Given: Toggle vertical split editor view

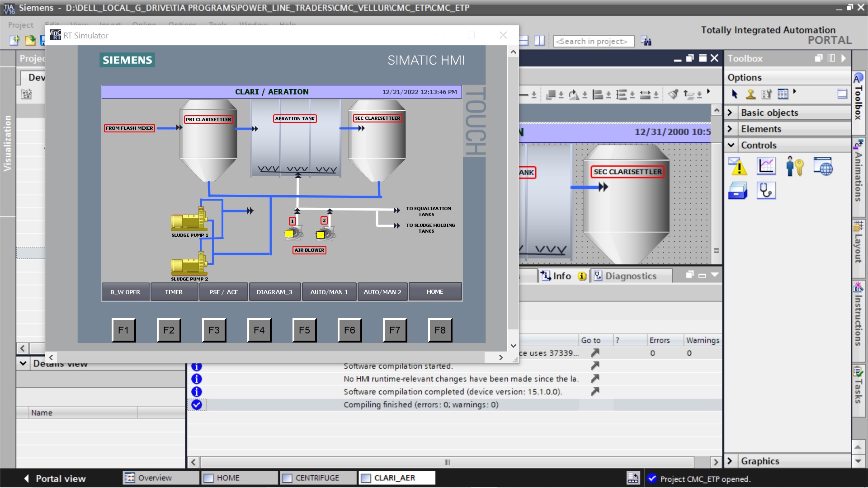Looking at the screenshot, I should (x=539, y=41).
